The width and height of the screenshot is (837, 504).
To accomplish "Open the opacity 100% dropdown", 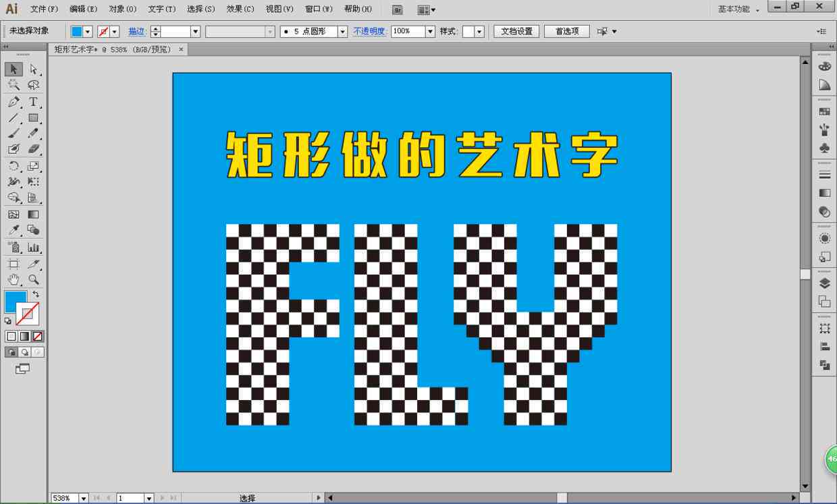I will click(x=430, y=32).
